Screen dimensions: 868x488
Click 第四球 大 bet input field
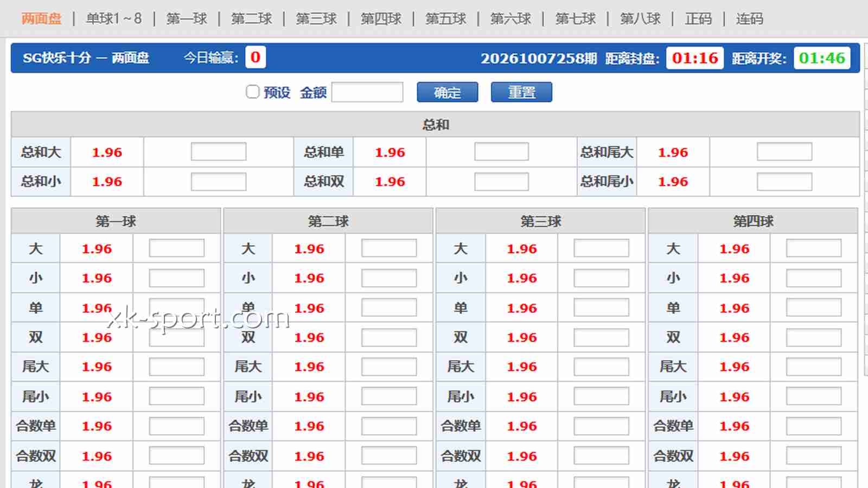[814, 248]
